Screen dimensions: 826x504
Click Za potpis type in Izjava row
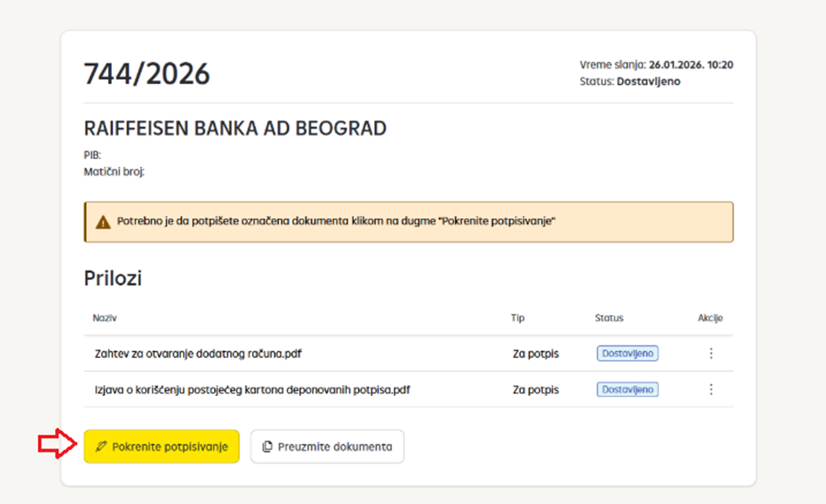pyautogui.click(x=536, y=389)
